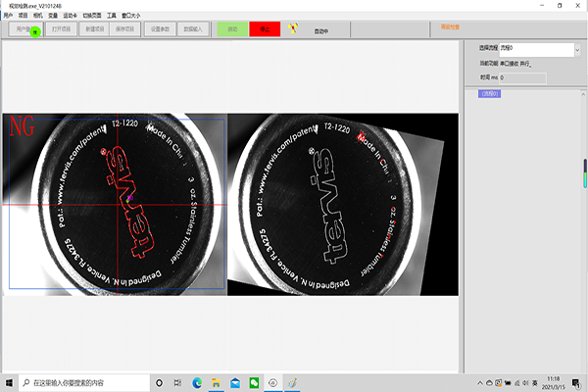The image size is (588, 392).
Task: Click the 新建项目 toolbar button
Action: coord(94,28)
